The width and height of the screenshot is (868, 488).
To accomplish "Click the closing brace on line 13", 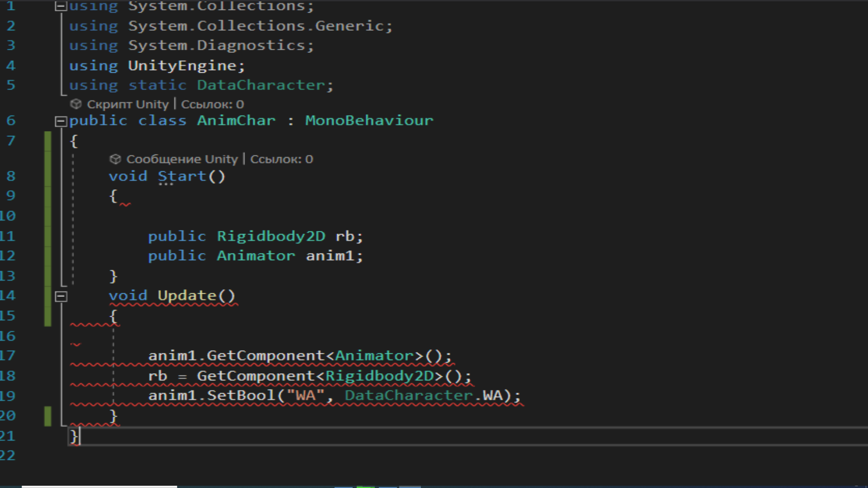I will click(x=113, y=276).
